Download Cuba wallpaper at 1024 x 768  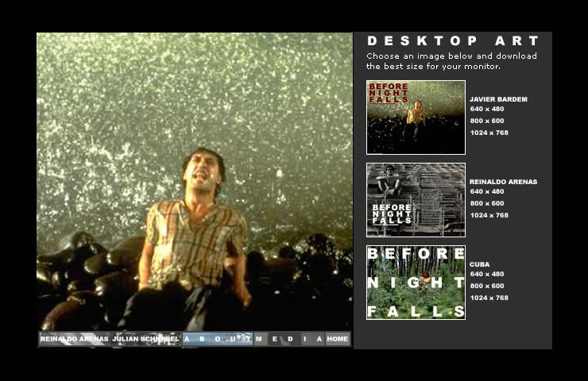click(x=489, y=298)
